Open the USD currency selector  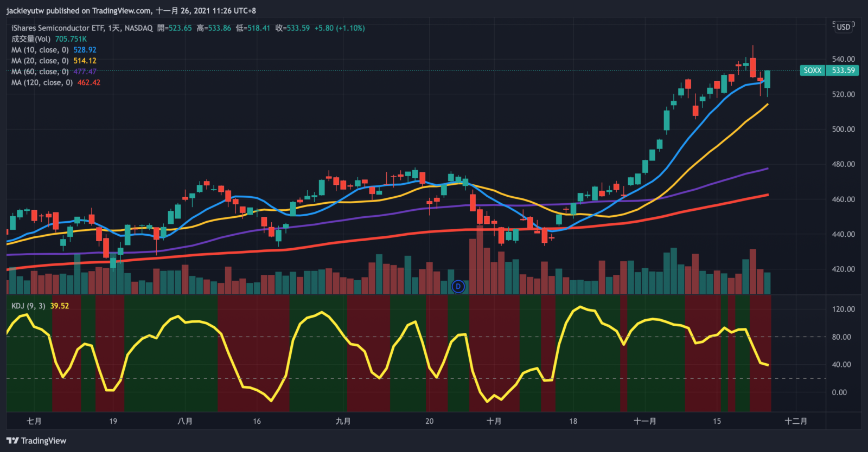point(843,27)
